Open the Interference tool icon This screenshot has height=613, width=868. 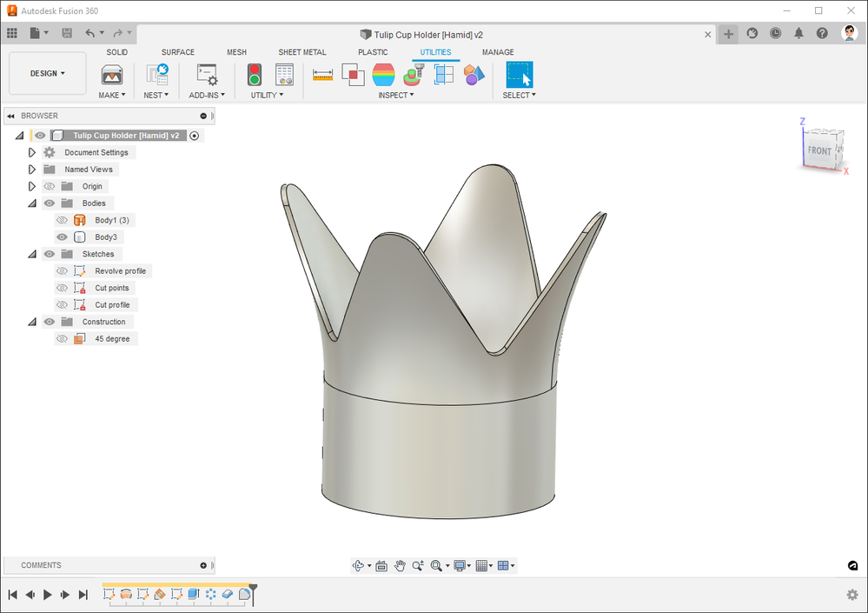[353, 75]
